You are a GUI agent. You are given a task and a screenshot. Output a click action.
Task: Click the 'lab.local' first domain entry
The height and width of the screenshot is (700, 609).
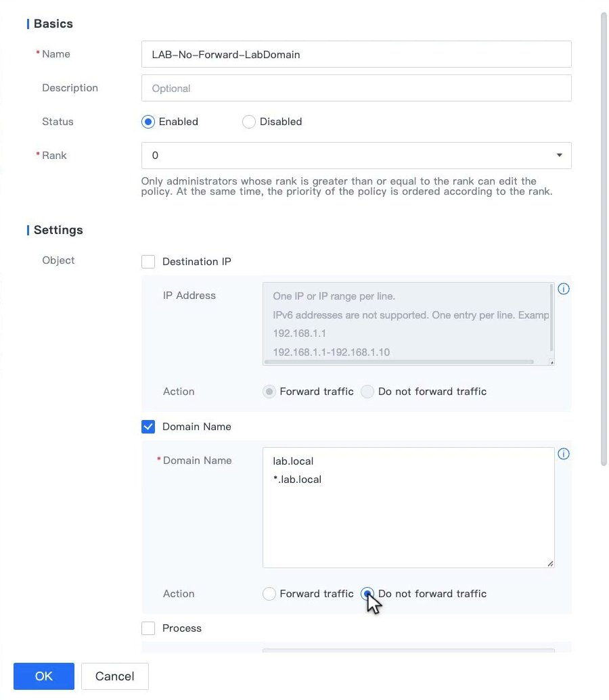click(x=293, y=461)
